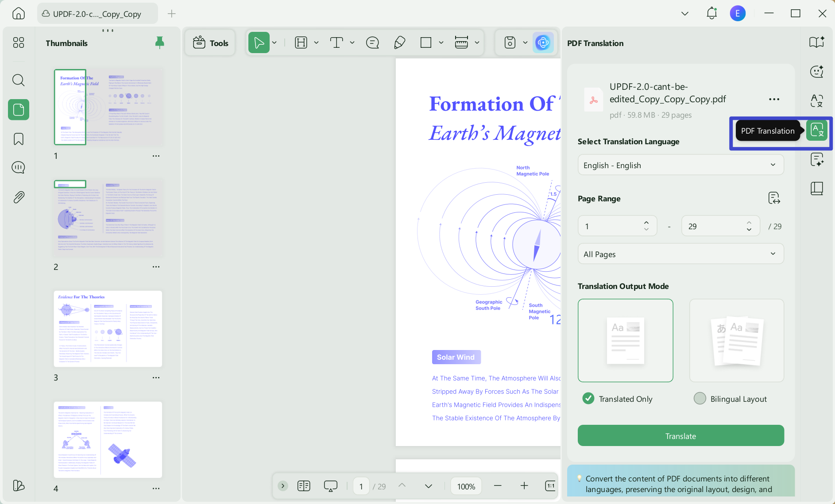835x504 pixels.
Task: Expand English - English language dropdown
Action: (680, 165)
